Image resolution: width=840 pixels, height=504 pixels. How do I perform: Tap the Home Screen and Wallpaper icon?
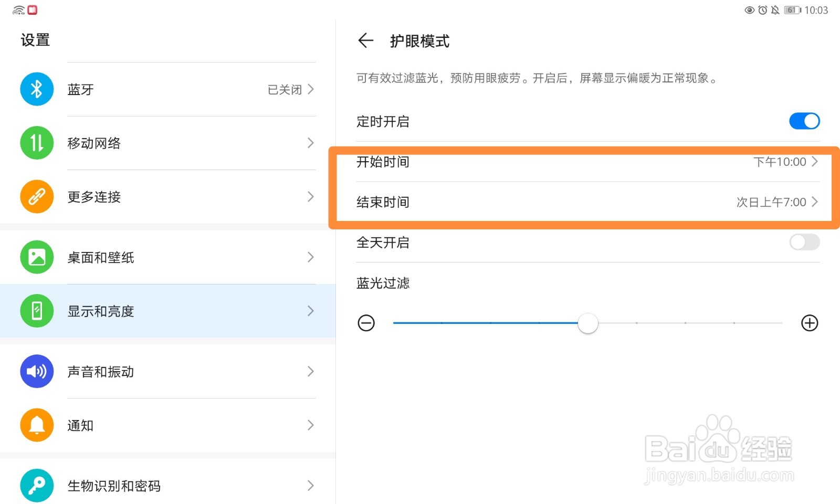[37, 257]
